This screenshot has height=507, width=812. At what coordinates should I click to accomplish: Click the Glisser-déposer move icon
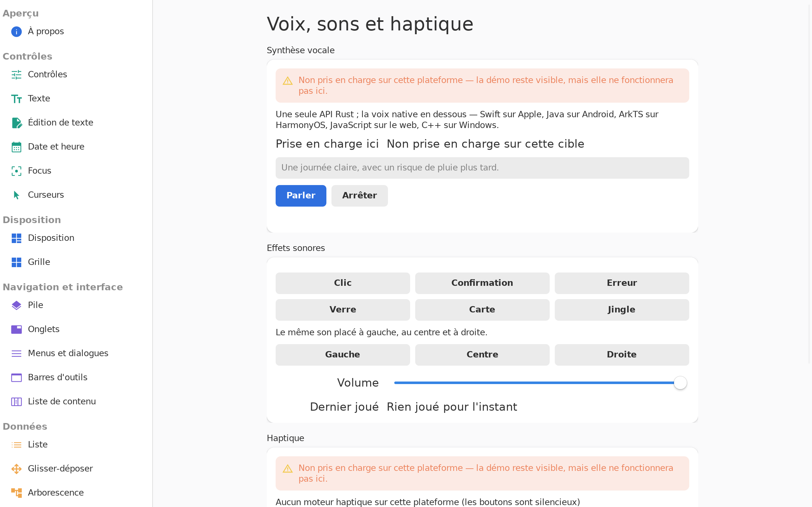coord(16,469)
